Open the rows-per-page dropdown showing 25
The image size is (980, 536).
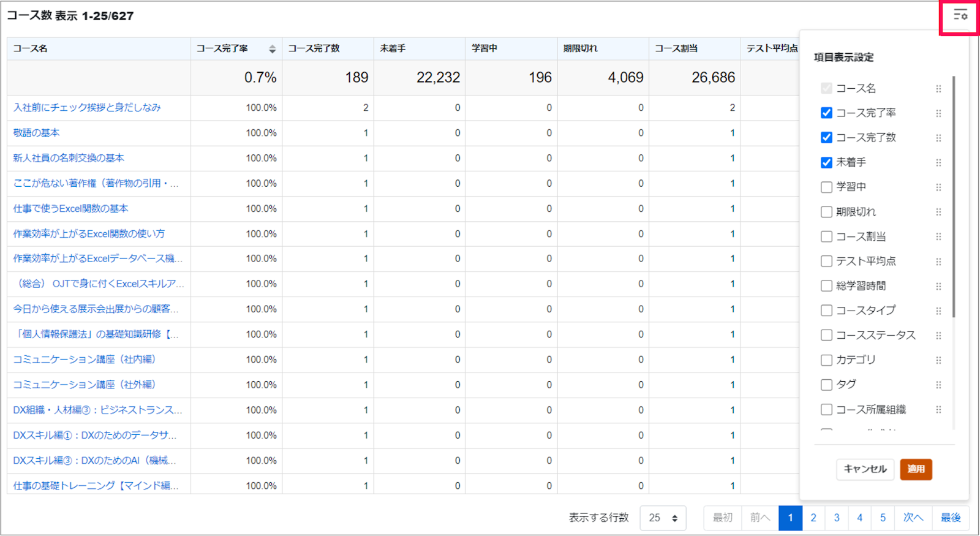tap(663, 518)
